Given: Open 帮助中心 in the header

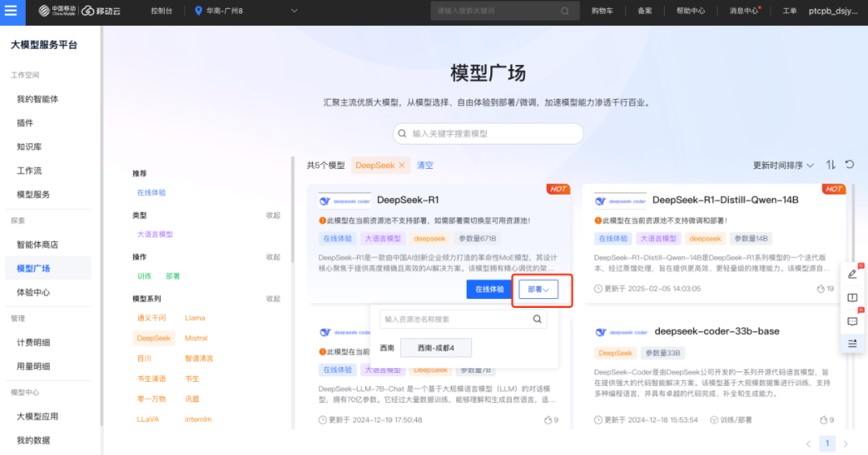Looking at the screenshot, I should 690,11.
